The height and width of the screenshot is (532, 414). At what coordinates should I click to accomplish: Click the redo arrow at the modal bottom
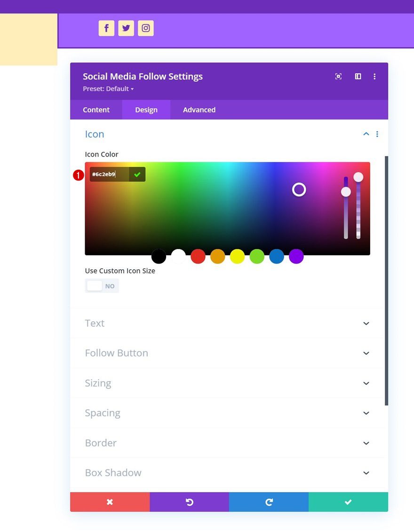coord(269,502)
